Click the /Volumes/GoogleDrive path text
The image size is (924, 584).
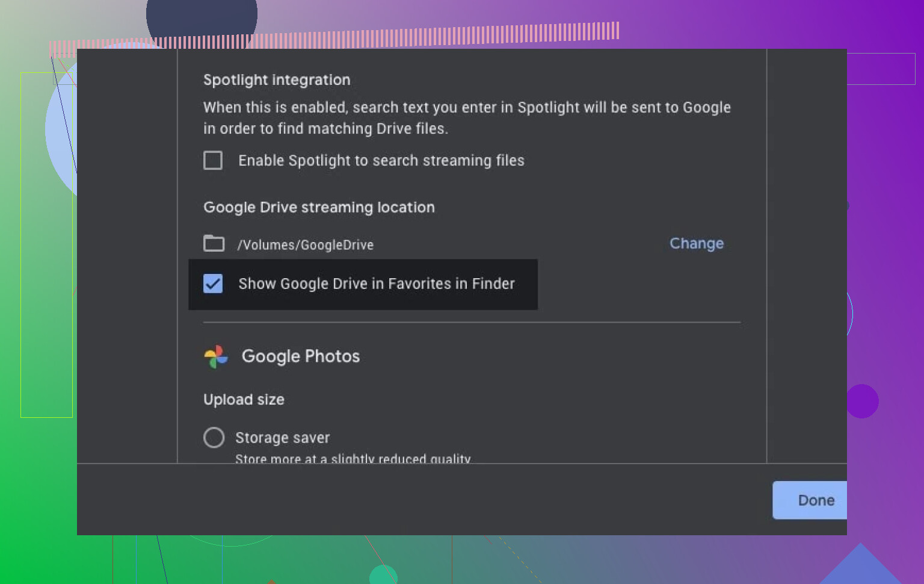[306, 244]
